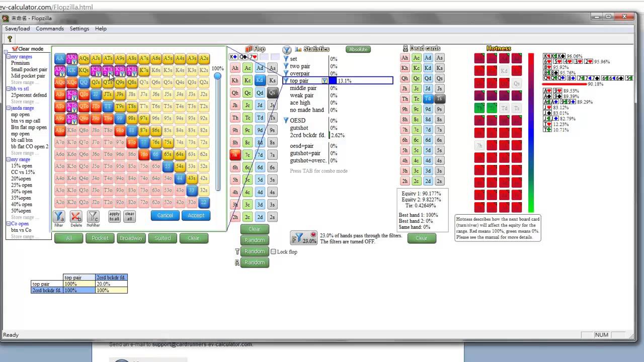Viewport: 644px width, 362px height.
Task: Click the Filter funnel icon below range grid
Action: point(59,217)
